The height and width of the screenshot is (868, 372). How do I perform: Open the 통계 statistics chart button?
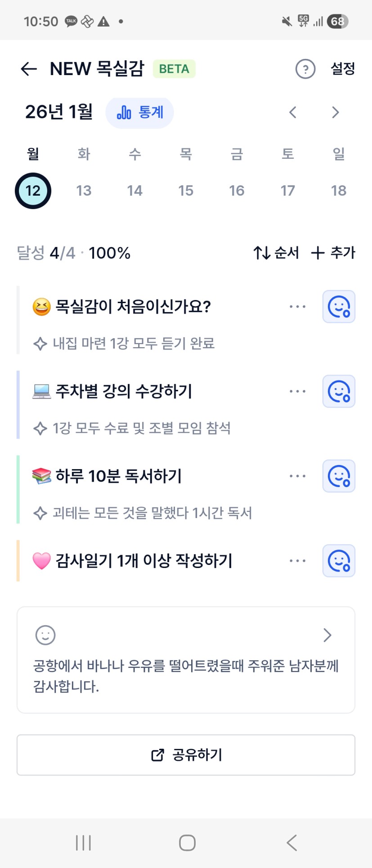(139, 112)
